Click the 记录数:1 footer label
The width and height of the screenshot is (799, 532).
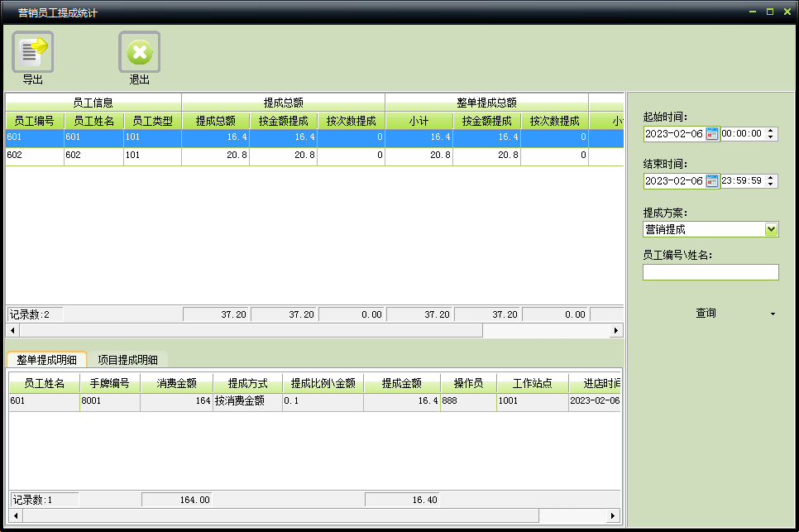(45, 500)
